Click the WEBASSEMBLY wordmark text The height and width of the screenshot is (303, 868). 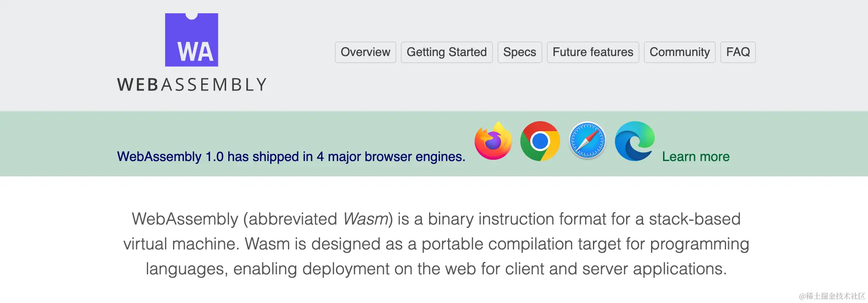[x=192, y=85]
